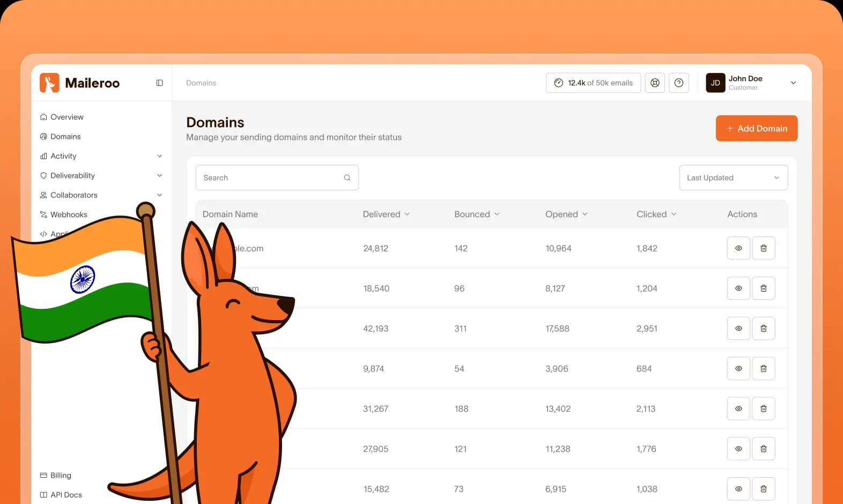The height and width of the screenshot is (504, 843).
Task: Click the Clicked value 1,204
Action: coord(647,288)
